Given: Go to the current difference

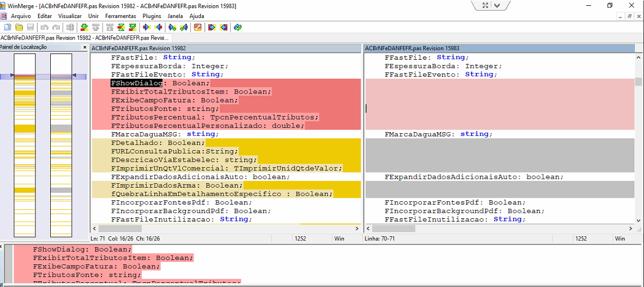Looking at the screenshot, I should (121, 27).
